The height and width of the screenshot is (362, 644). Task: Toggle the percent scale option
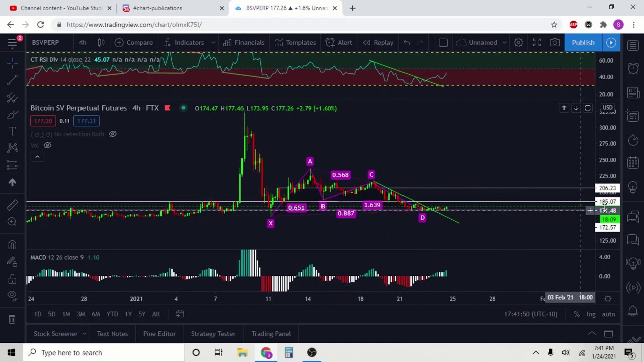click(577, 314)
